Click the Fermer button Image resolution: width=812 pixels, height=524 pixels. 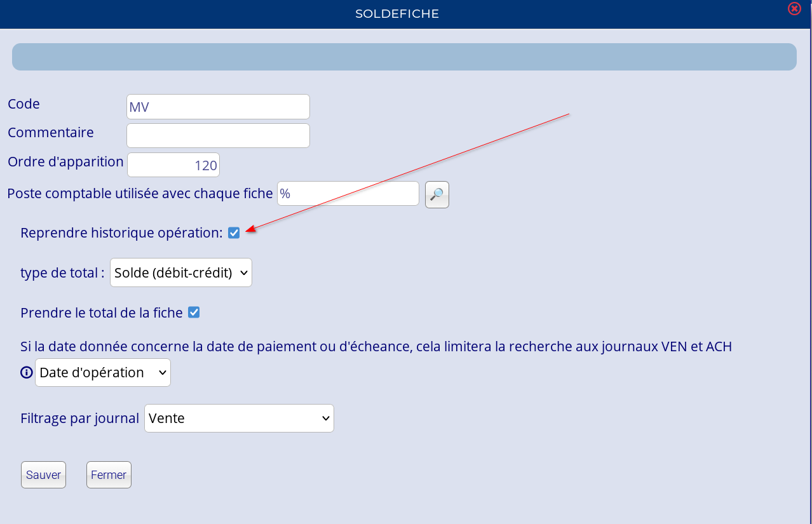(109, 474)
